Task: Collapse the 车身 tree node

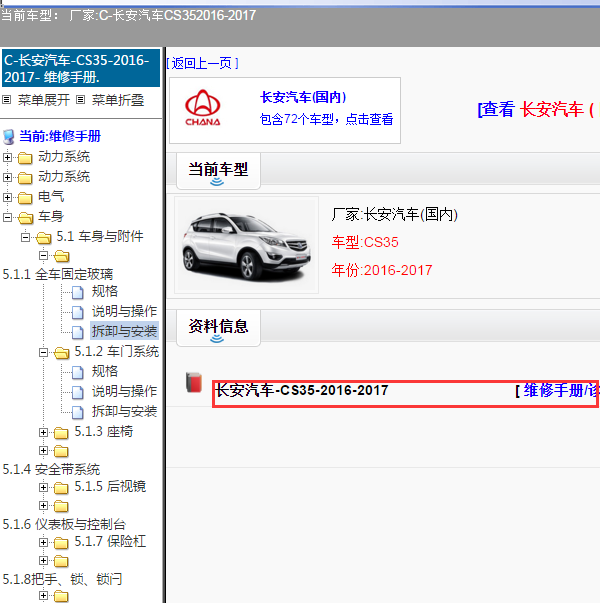Action: pos(7,217)
